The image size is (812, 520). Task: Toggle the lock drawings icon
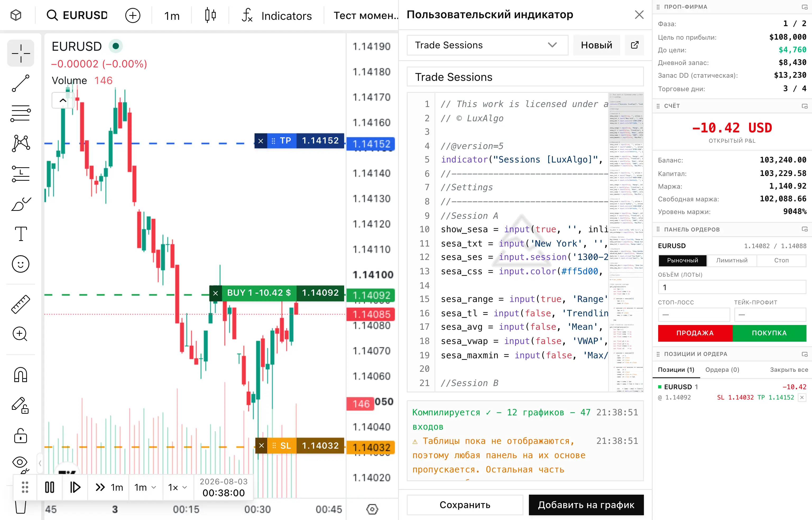21,436
